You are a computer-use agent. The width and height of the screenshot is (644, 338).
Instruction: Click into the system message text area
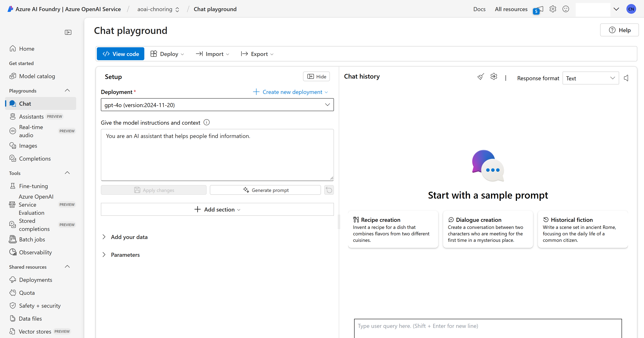click(x=217, y=155)
